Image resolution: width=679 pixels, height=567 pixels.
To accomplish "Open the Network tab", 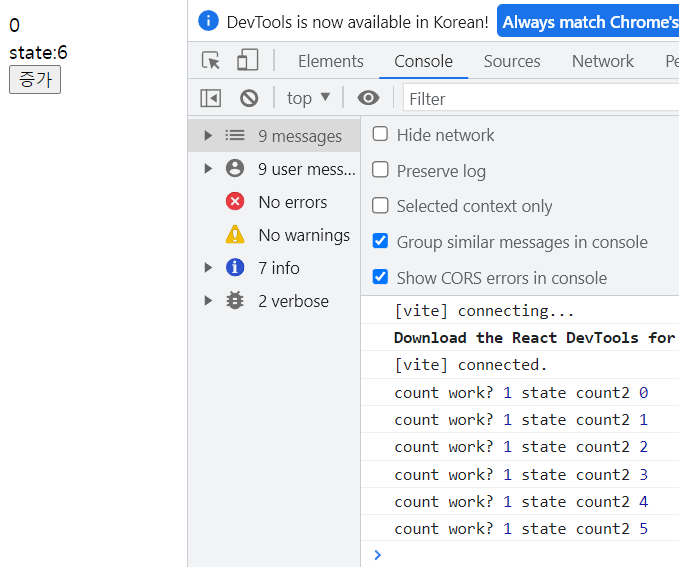I will point(603,61).
